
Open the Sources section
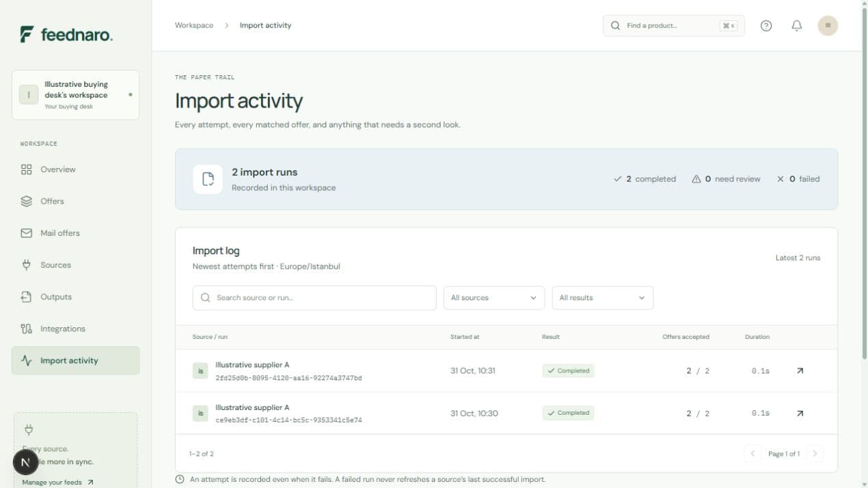coord(76,265)
